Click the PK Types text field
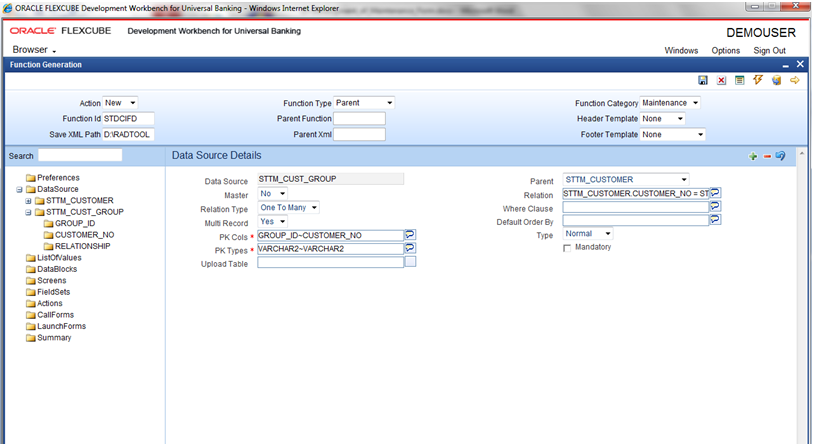 coord(330,249)
